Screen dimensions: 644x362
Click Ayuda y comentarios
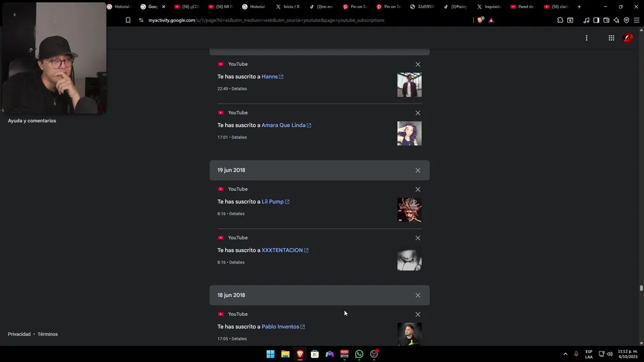pyautogui.click(x=32, y=121)
